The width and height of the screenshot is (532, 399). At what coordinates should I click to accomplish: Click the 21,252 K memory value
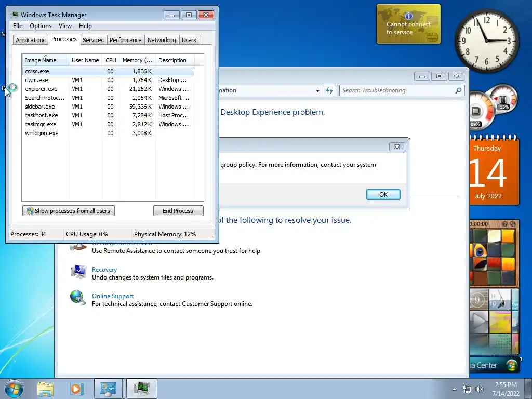140,89
